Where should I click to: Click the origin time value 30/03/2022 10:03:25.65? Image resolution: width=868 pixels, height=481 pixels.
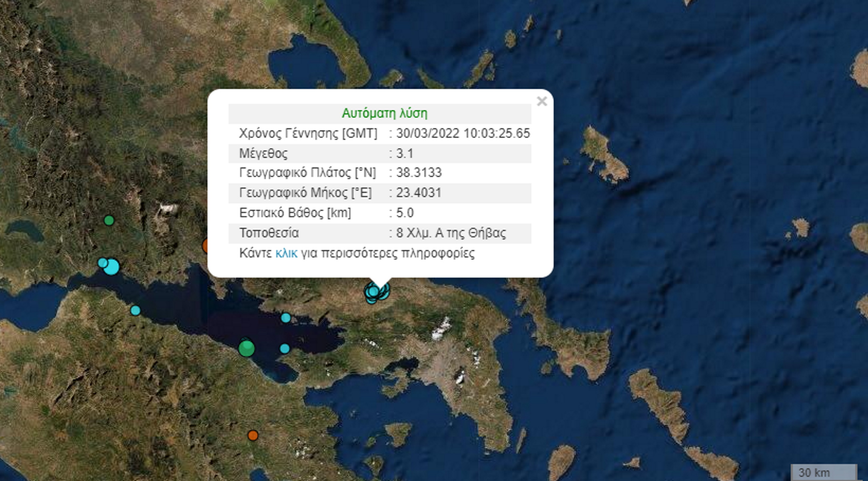point(463,133)
